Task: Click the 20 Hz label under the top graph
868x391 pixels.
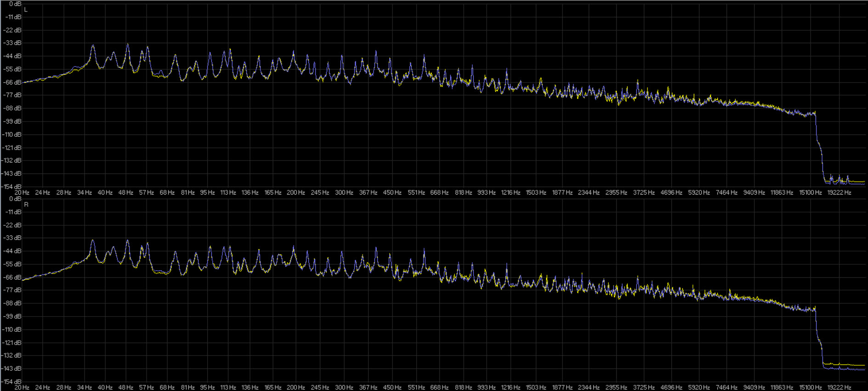Action: (22, 193)
